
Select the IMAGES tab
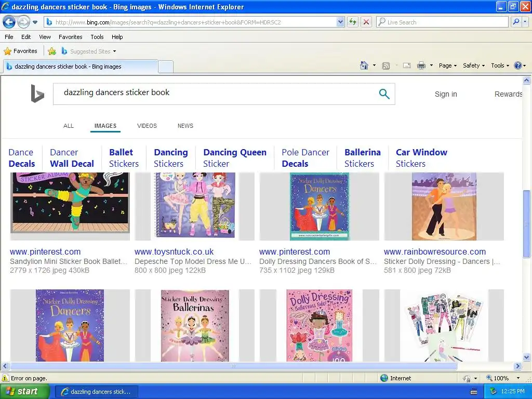pos(105,126)
